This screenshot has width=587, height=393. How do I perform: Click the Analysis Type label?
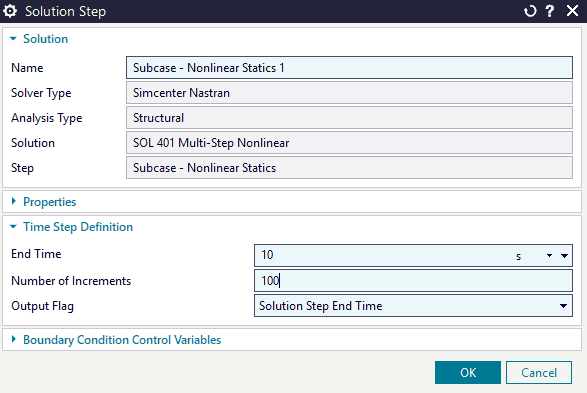(x=47, y=118)
